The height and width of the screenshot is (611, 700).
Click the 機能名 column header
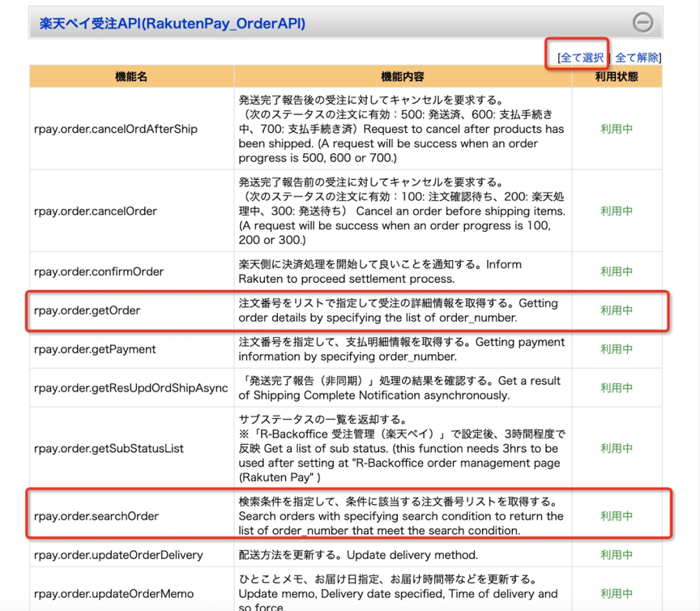131,77
